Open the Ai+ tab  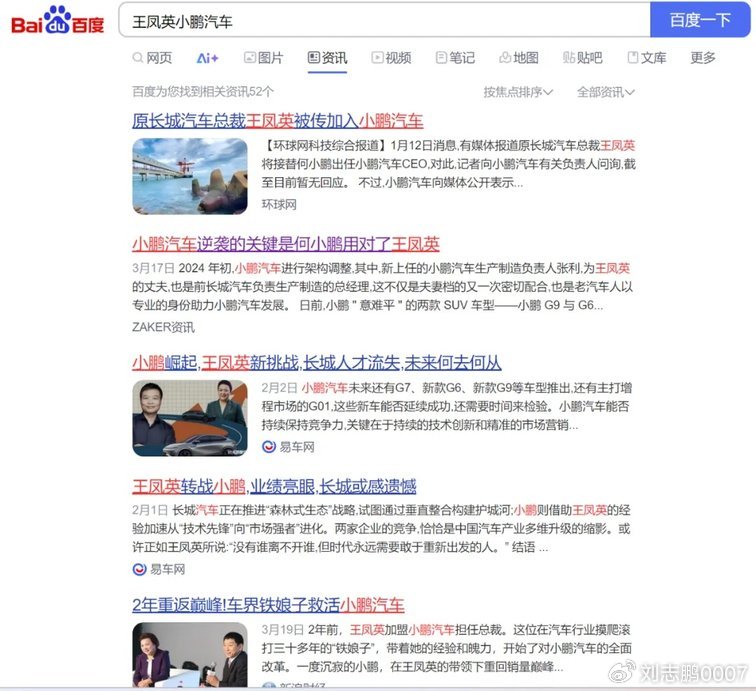208,58
